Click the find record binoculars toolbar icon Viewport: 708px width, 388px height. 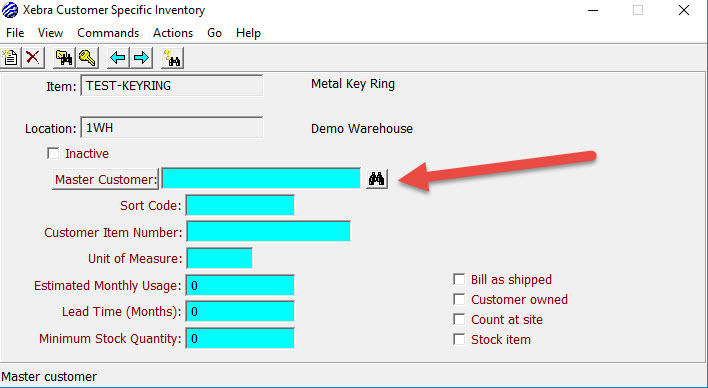tap(64, 58)
